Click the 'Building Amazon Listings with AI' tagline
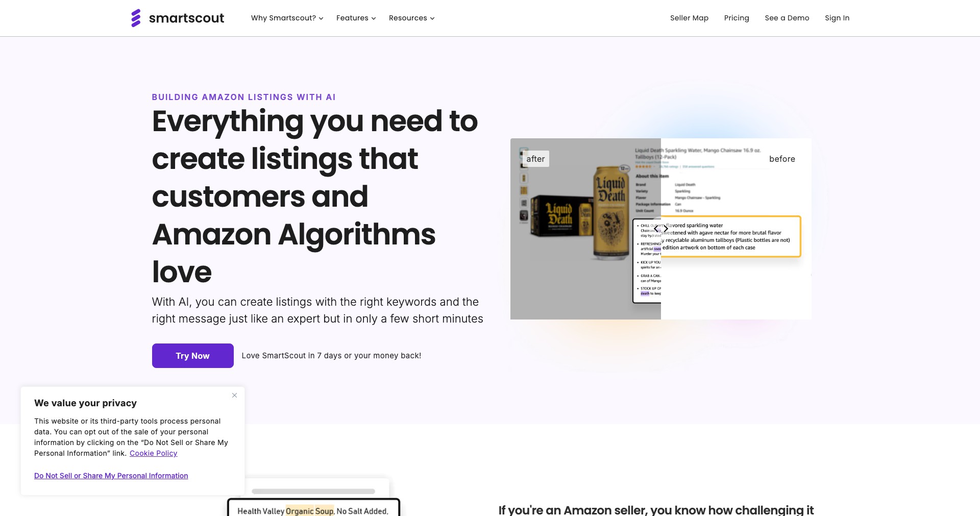 pos(243,97)
